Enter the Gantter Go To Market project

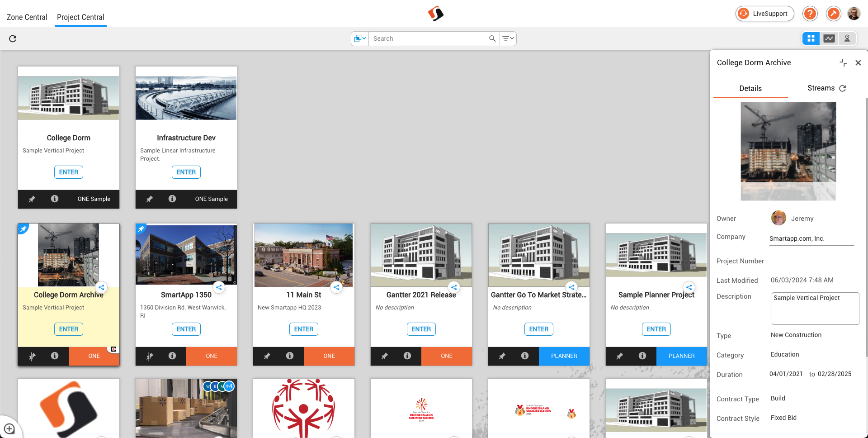pos(539,329)
